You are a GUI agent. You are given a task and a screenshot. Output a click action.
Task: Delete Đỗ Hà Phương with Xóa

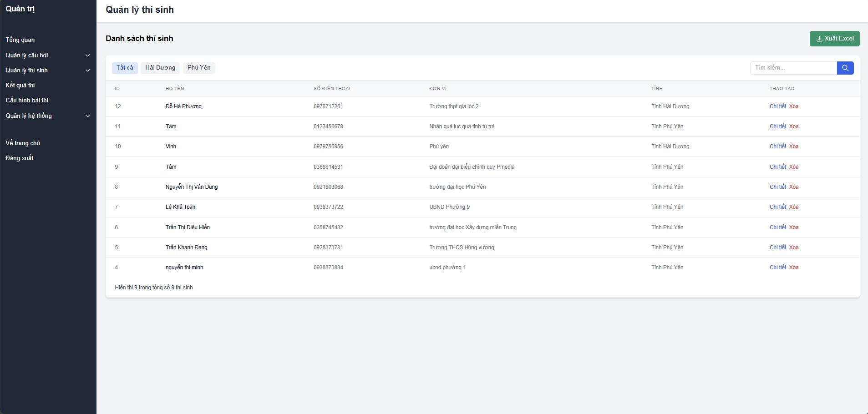[794, 106]
